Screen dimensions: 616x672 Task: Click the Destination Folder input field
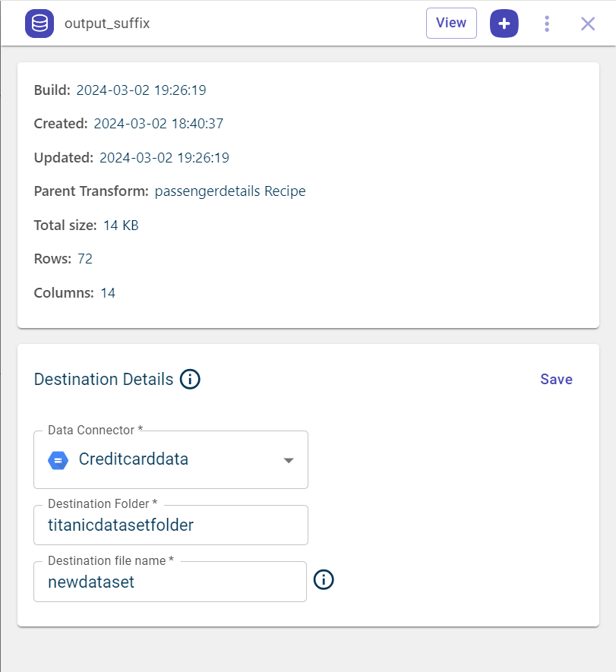tap(171, 525)
